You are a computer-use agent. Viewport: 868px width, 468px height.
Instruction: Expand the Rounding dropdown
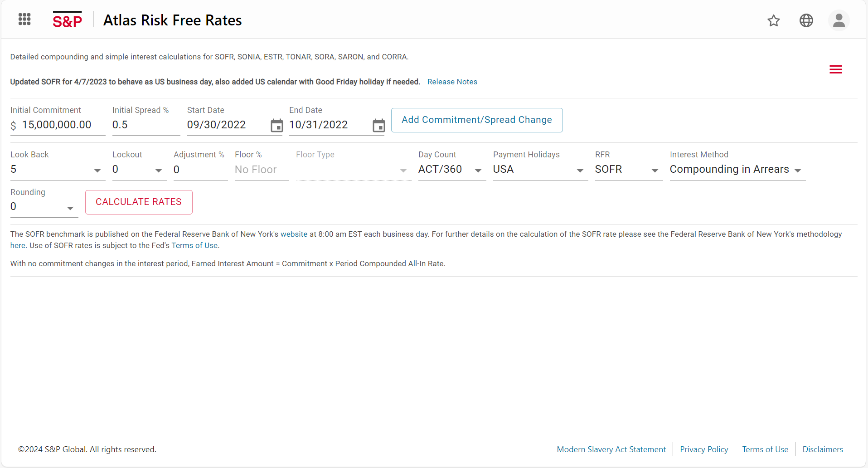pyautogui.click(x=44, y=207)
